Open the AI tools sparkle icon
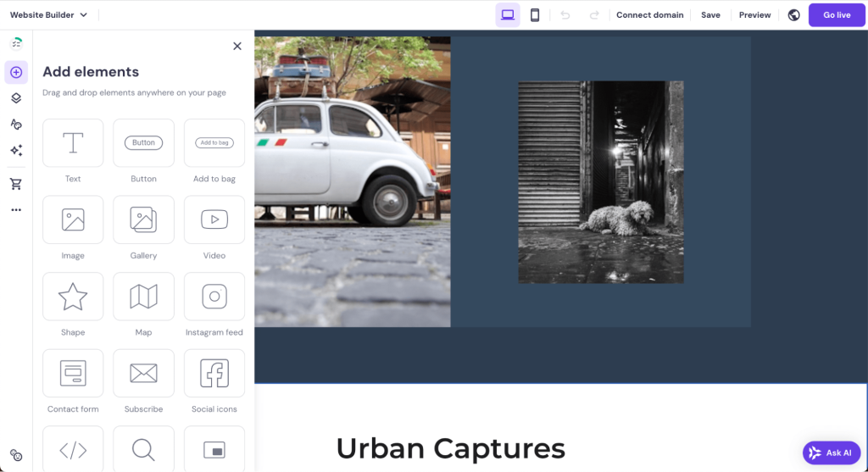Viewport: 868px width, 472px height. point(16,150)
